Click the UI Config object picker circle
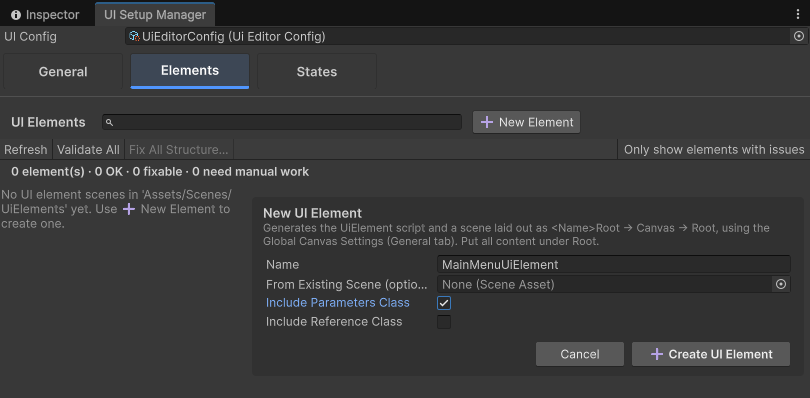Image resolution: width=810 pixels, height=398 pixels. 799,36
